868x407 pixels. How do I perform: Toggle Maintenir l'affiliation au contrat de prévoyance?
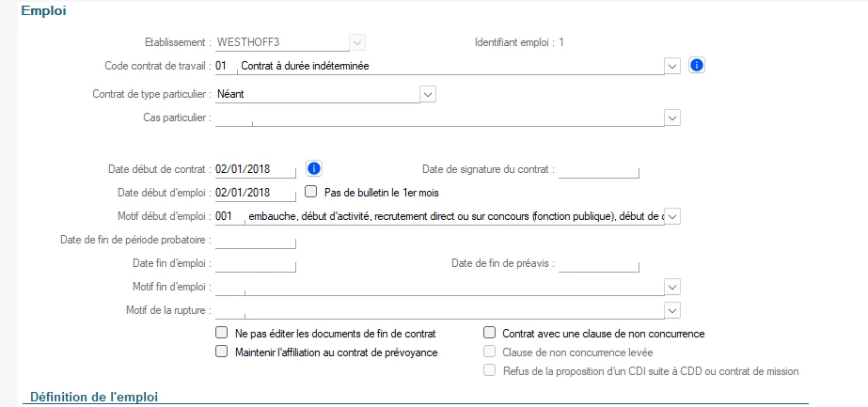222,352
